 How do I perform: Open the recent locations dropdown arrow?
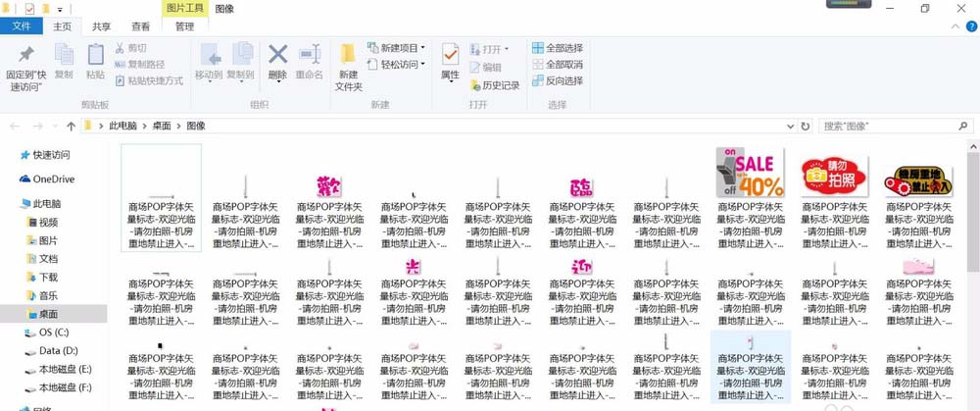pyautogui.click(x=55, y=127)
